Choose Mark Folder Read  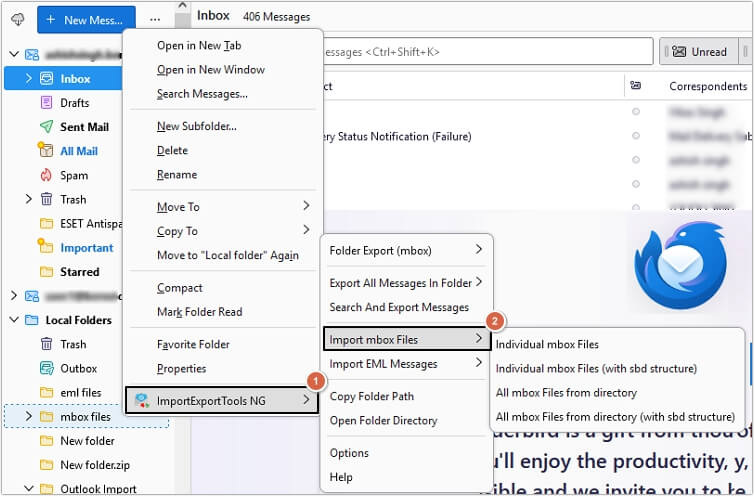pos(223,312)
